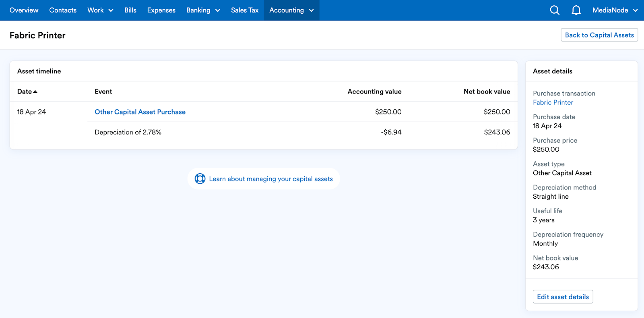Follow Learn about managing capital assets link
The image size is (644, 318).
click(271, 179)
